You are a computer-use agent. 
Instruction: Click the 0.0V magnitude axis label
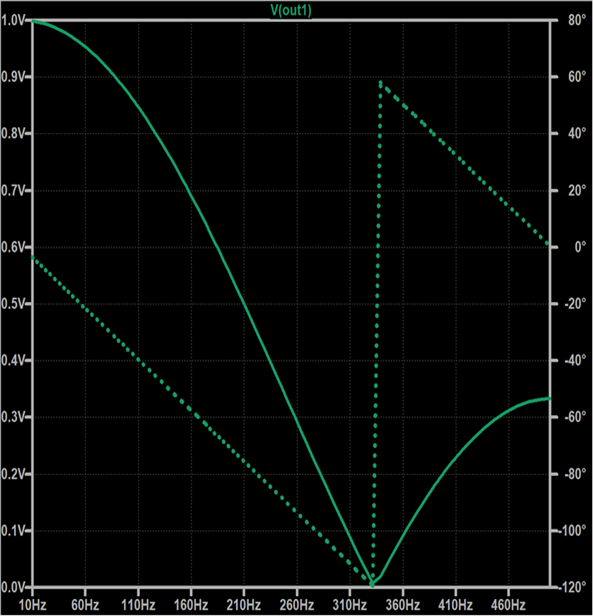click(x=13, y=587)
